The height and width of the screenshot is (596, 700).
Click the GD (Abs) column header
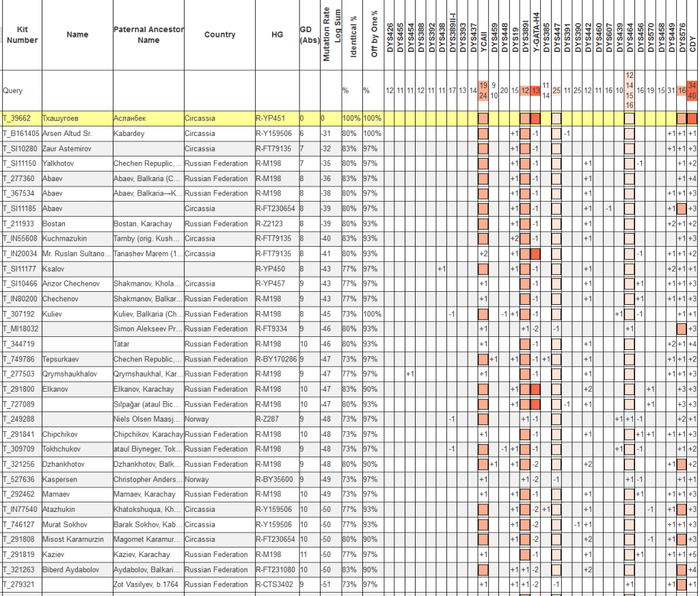pyautogui.click(x=308, y=35)
